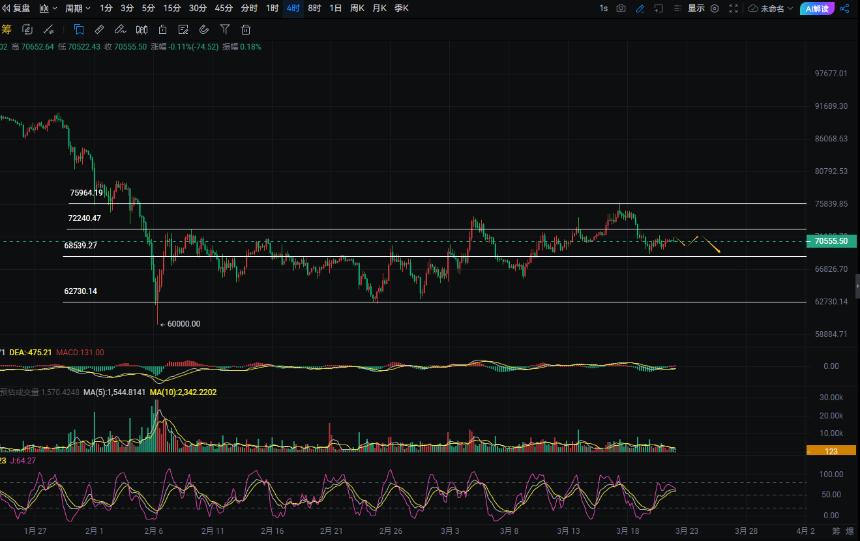
Task: Toggle the blue drawing pencil icon
Action: [640, 8]
